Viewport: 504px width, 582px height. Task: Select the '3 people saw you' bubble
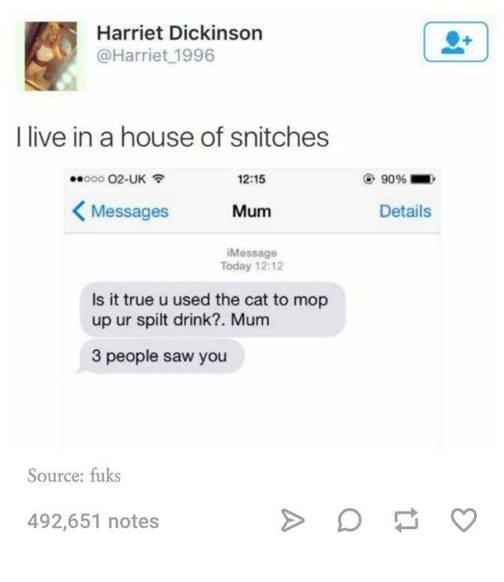click(x=161, y=356)
